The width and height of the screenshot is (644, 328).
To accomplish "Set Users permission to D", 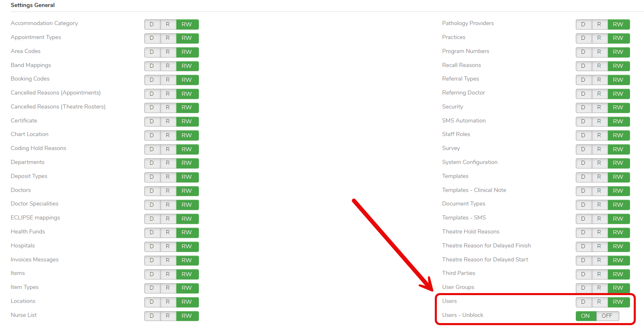I will pyautogui.click(x=583, y=302).
